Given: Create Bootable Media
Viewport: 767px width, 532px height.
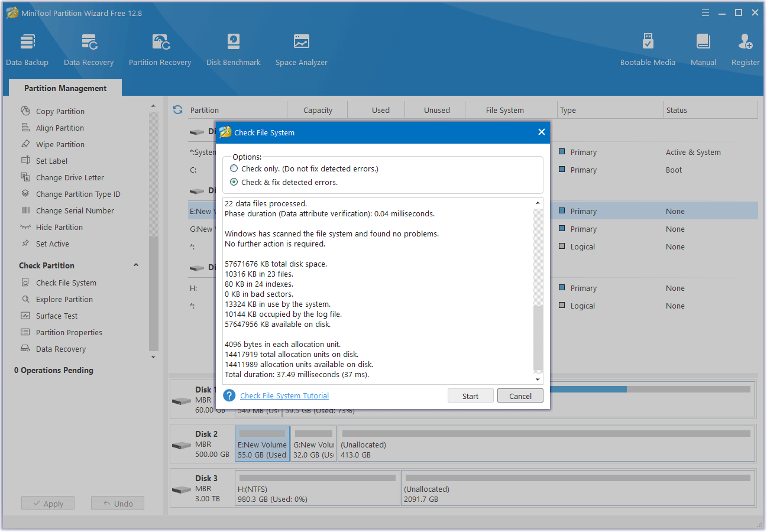Looking at the screenshot, I should (648, 50).
